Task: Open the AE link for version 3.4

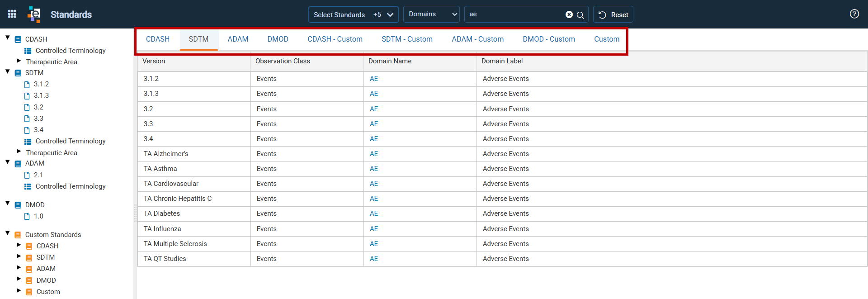Action: point(374,139)
